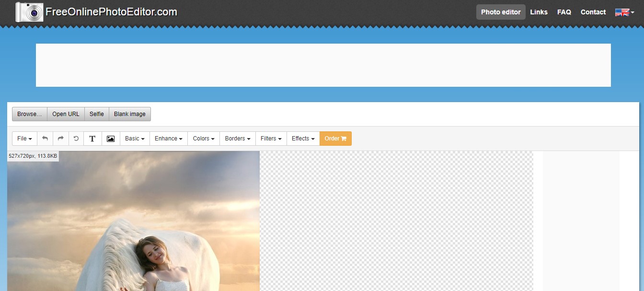Click the orange Order button
The height and width of the screenshot is (291, 644).
[335, 139]
